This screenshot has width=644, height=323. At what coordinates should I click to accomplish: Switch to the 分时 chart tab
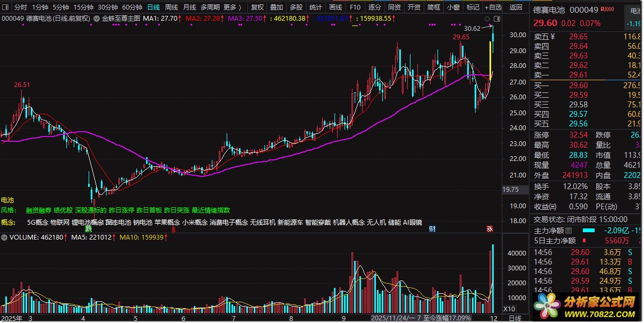[x=20, y=7]
